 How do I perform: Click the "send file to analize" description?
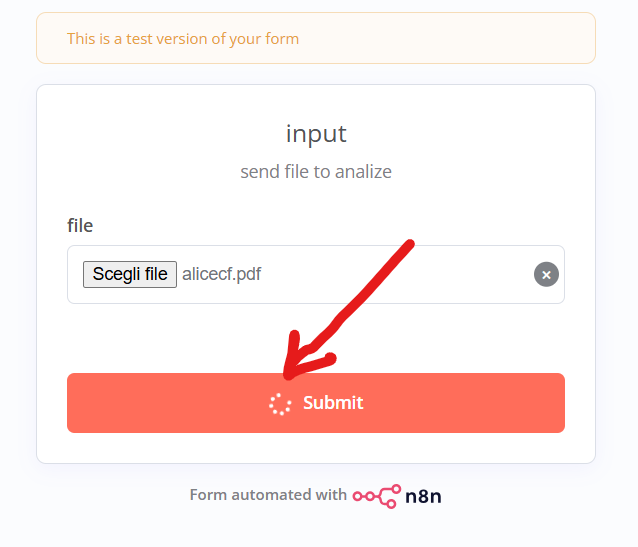pos(316,171)
